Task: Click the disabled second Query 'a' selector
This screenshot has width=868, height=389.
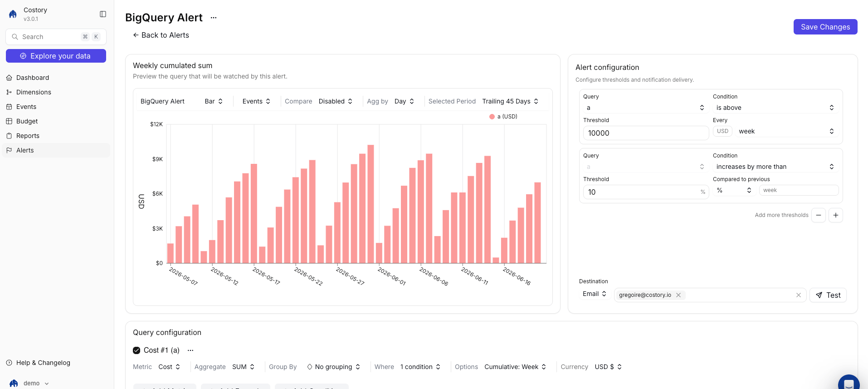Action: pyautogui.click(x=645, y=167)
